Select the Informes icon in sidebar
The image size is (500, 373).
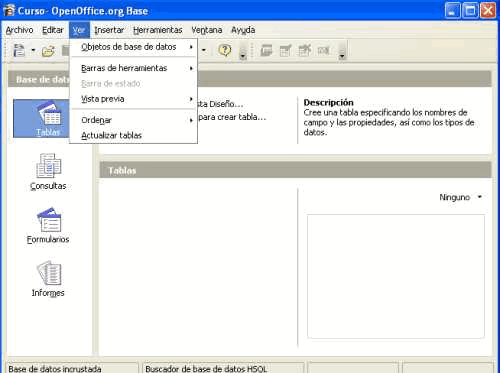pos(48,279)
